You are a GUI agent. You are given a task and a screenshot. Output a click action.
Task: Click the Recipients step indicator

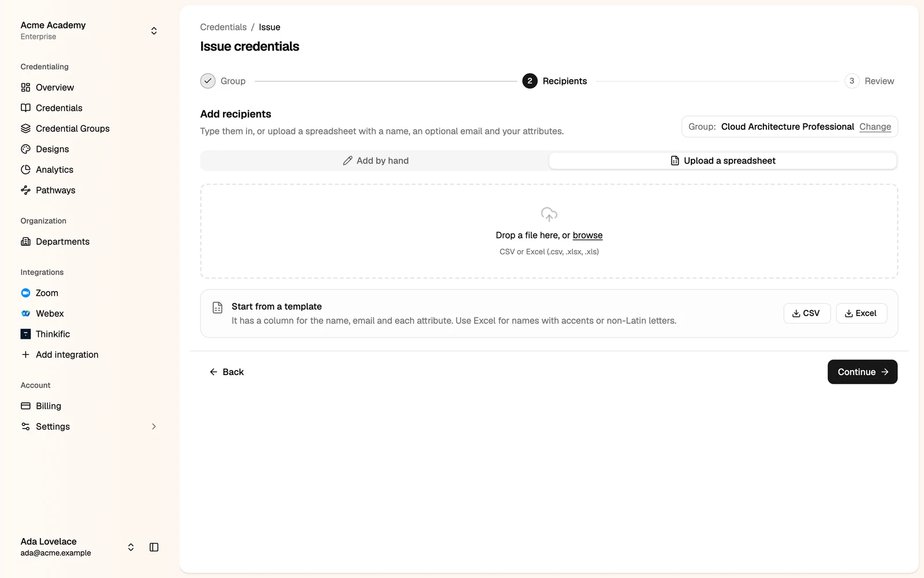tap(554, 81)
